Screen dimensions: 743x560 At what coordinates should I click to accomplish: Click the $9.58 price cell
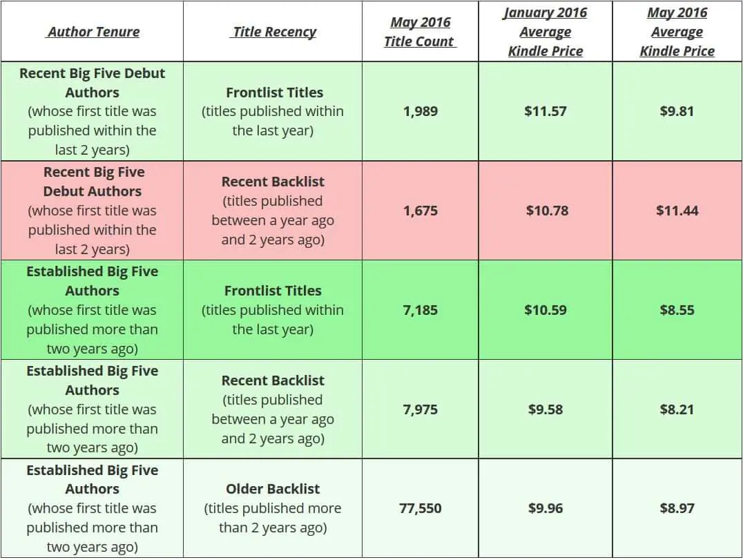click(x=546, y=409)
